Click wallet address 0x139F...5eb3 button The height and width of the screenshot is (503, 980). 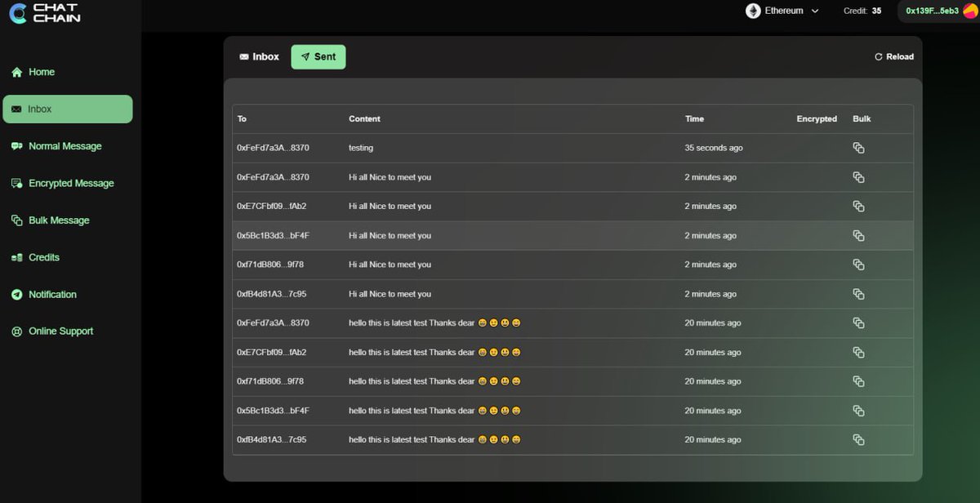[938, 11]
